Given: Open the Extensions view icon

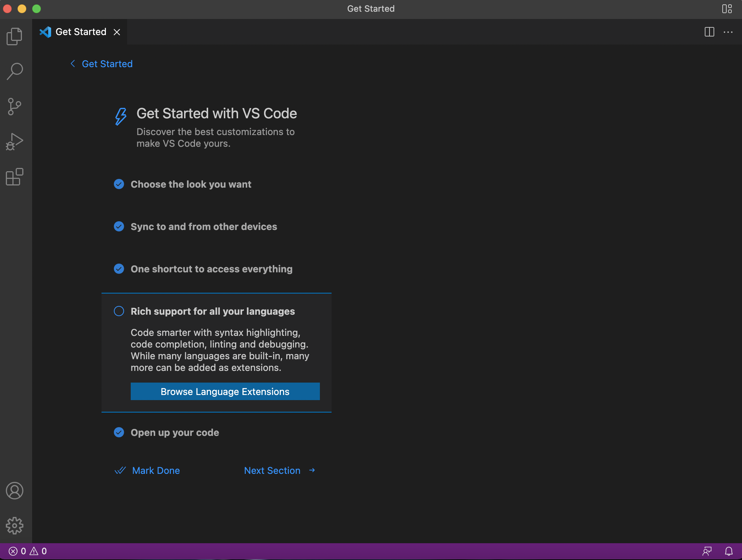Looking at the screenshot, I should coord(15,177).
